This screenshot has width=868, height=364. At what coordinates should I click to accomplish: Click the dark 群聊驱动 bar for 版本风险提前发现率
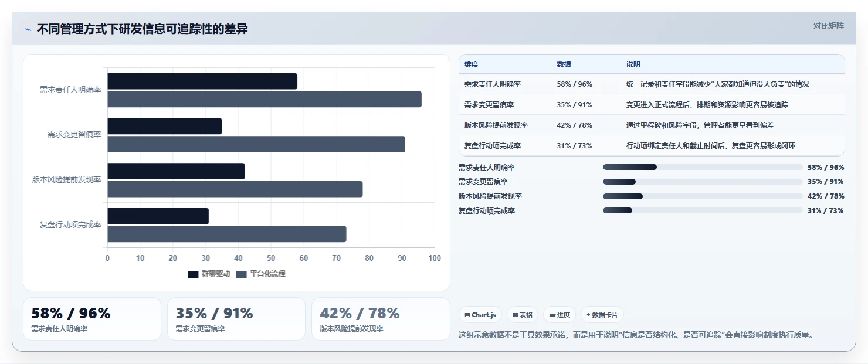click(176, 171)
